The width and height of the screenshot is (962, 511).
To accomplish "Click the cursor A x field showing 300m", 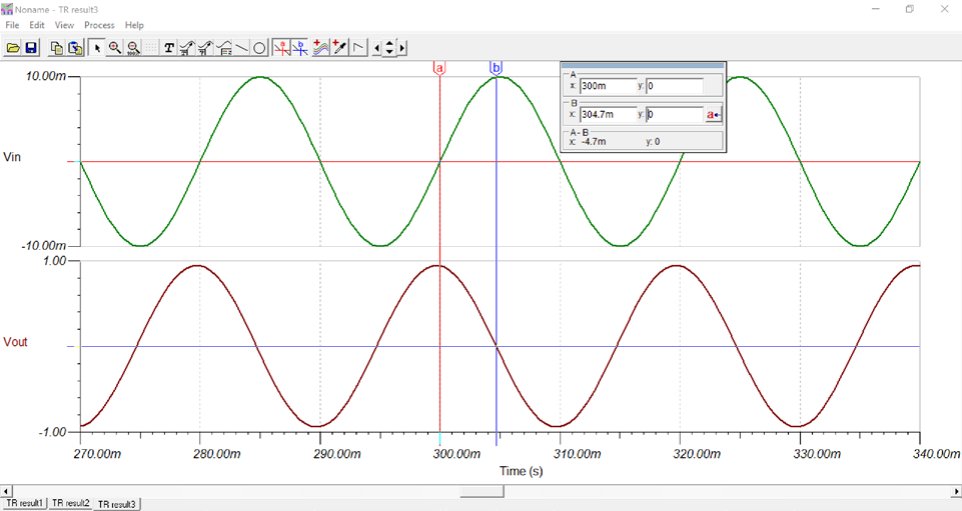I will [607, 87].
